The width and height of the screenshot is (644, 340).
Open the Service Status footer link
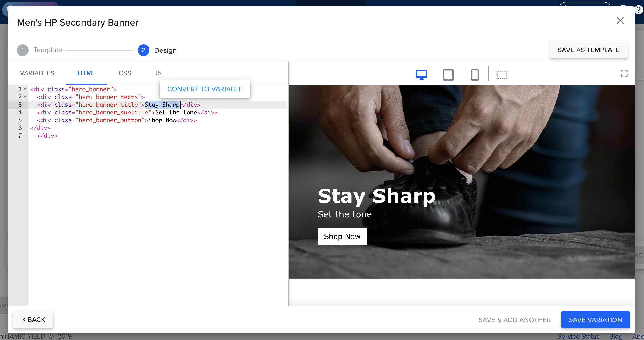(x=578, y=336)
